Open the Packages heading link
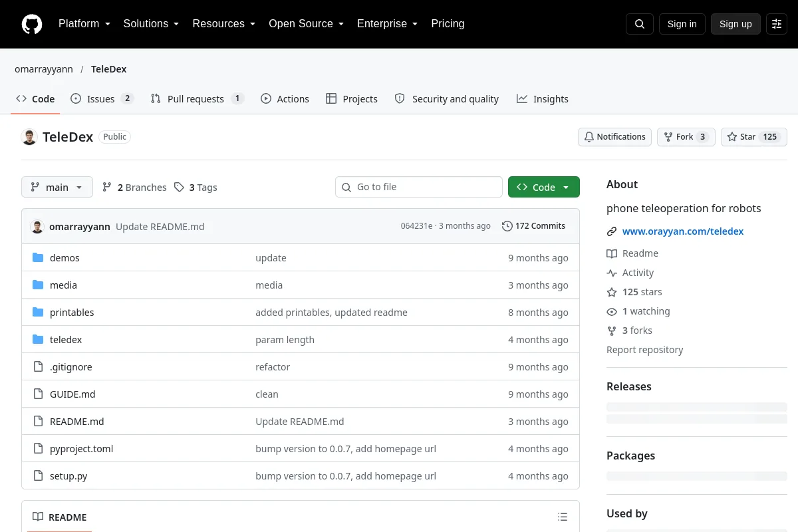The height and width of the screenshot is (532, 798). click(x=630, y=456)
